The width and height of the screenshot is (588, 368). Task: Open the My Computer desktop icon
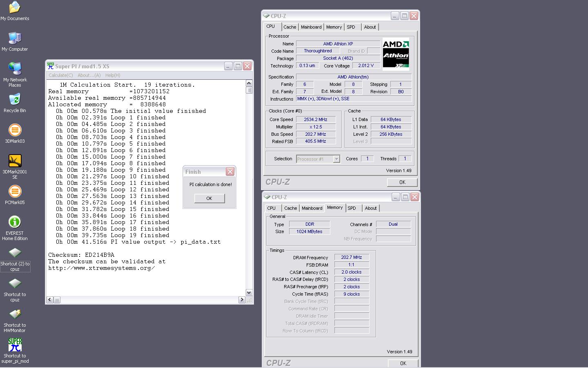pos(15,41)
